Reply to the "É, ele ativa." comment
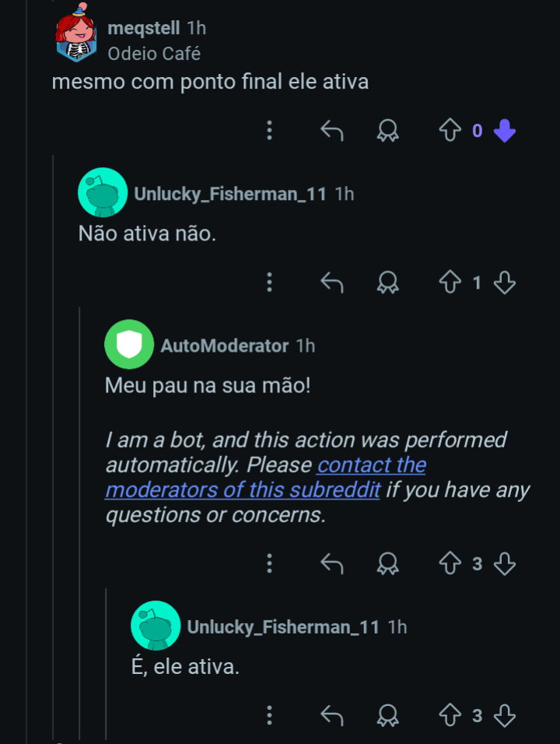Viewport: 560px width, 744px height. (x=332, y=715)
